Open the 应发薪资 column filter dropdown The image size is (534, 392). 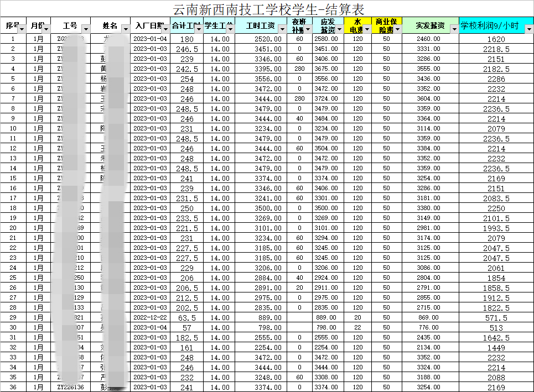tap(339, 29)
